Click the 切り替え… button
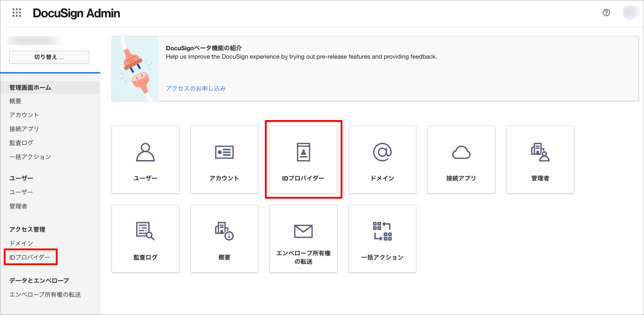 (49, 57)
